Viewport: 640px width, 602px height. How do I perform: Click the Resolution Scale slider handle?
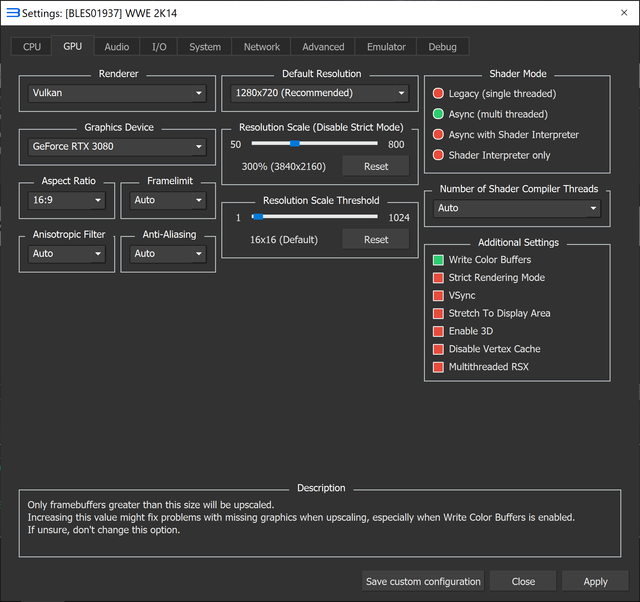pos(295,143)
